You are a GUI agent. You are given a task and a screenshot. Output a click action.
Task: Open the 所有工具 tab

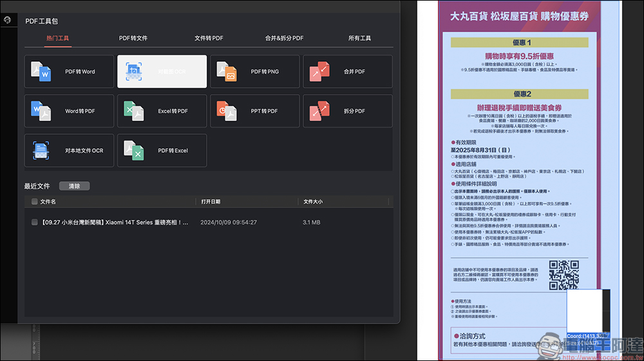point(359,38)
